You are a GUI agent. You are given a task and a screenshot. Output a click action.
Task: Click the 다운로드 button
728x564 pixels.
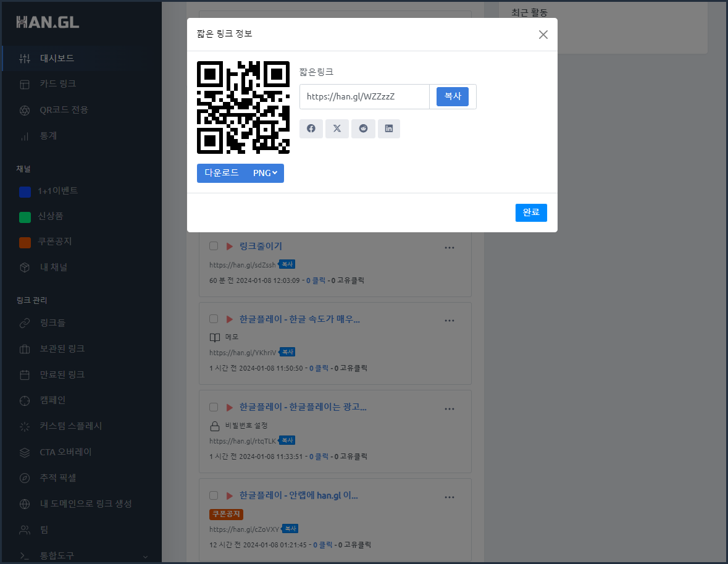222,173
